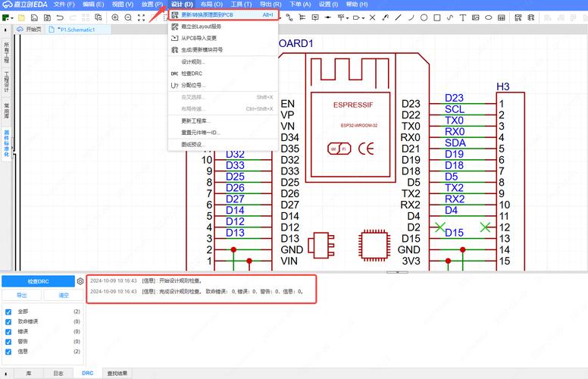The width and height of the screenshot is (588, 379).
Task: Open the 帮助 (H) menu
Action: (x=357, y=5)
